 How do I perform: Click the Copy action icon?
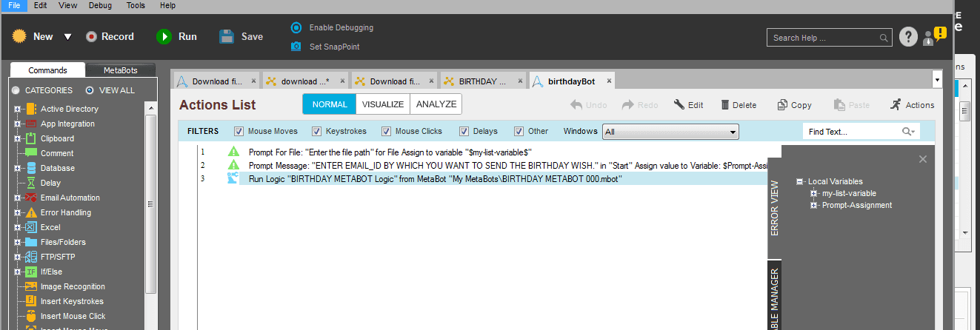[781, 105]
